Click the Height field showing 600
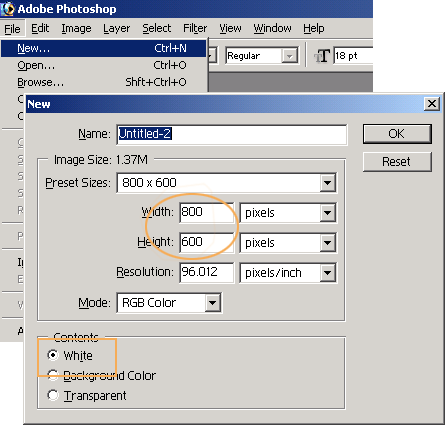This screenshot has width=445, height=426. click(x=207, y=243)
